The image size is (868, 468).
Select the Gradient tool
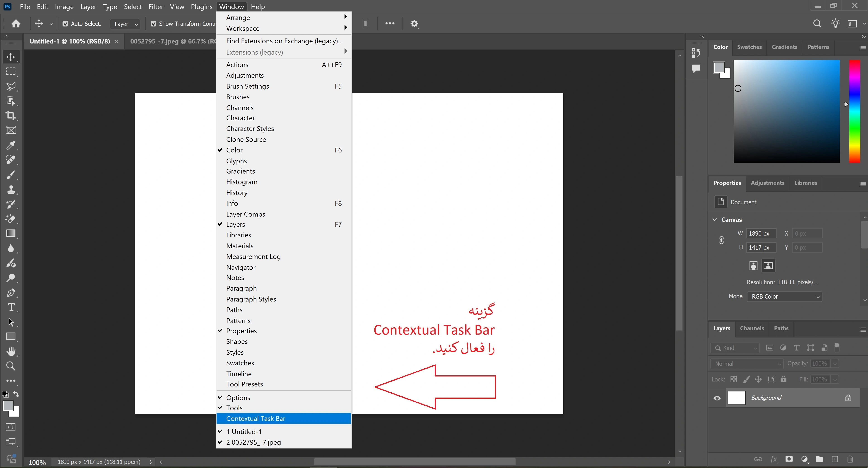pyautogui.click(x=11, y=234)
